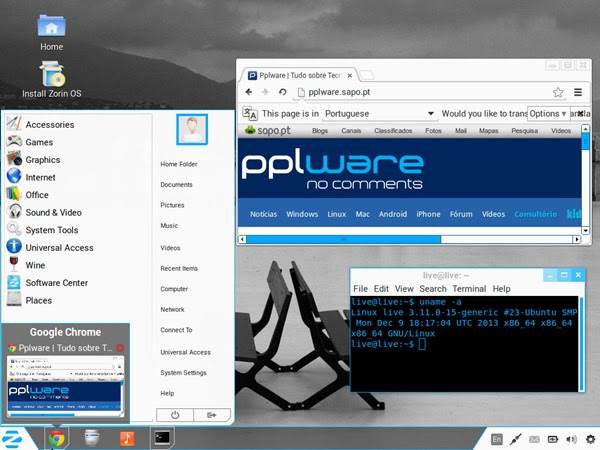
Task: Open System Settings from the menu
Action: coord(183,373)
